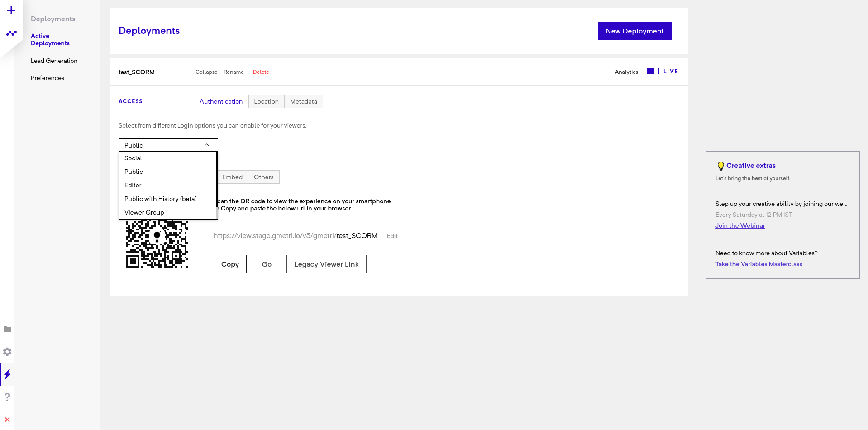Click the QR code image
Image resolution: width=868 pixels, height=430 pixels.
pyautogui.click(x=157, y=244)
